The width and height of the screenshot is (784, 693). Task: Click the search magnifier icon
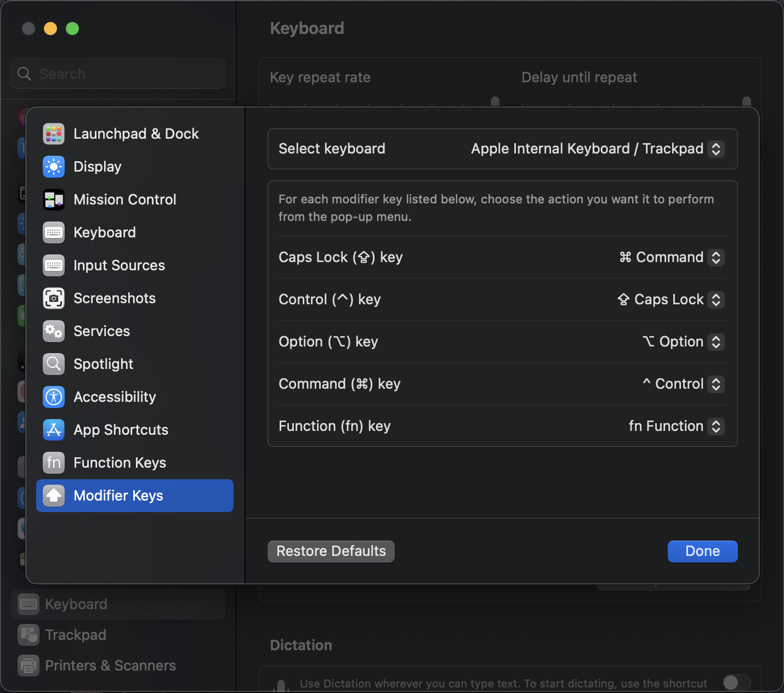(25, 73)
